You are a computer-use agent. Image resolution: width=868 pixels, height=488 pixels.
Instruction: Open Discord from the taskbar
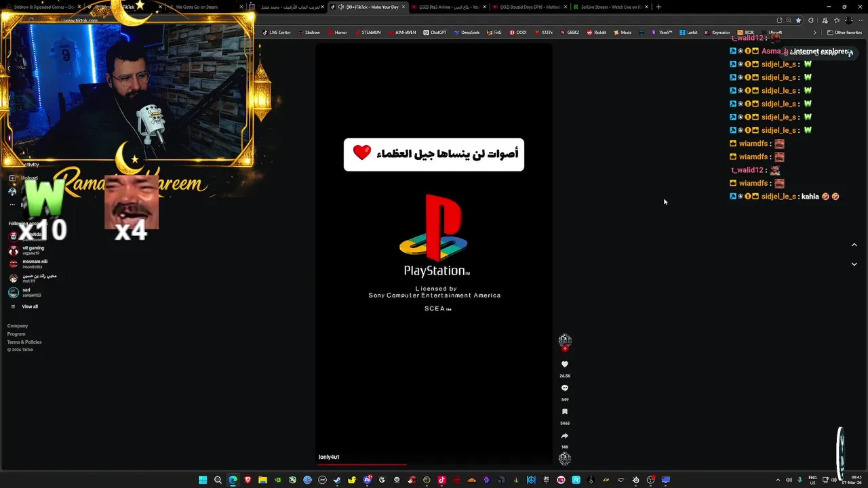[x=367, y=480]
